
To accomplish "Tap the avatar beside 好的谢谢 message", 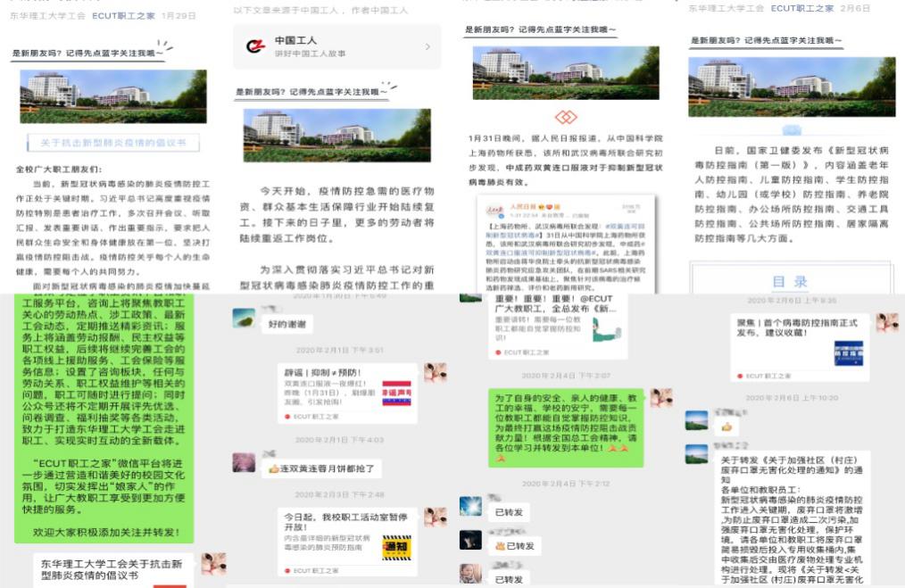I will click(x=244, y=318).
